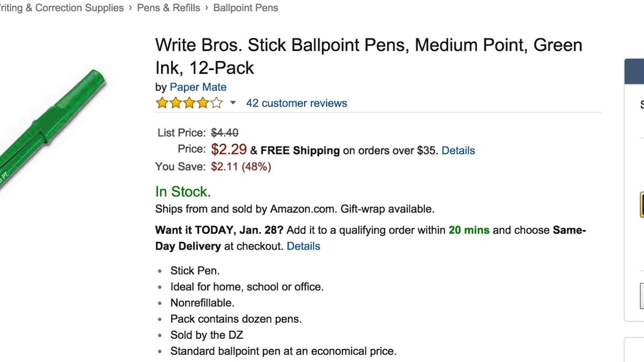Screen dimensions: 644x362
Task: Click the first gold rating star
Action: (162, 103)
